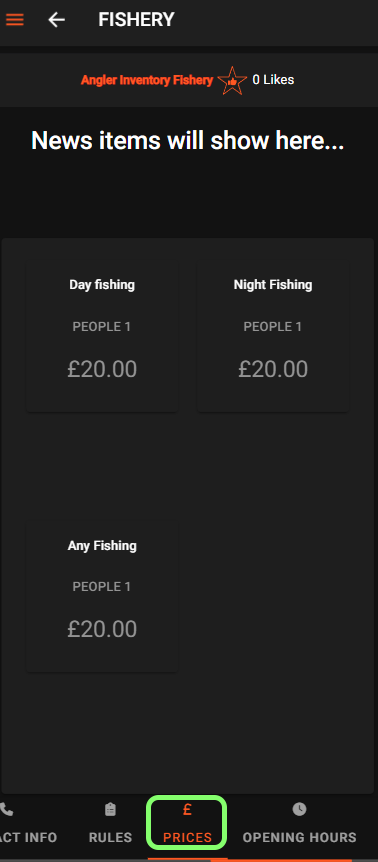Open the Angler Inventory Fishery link

click(147, 80)
